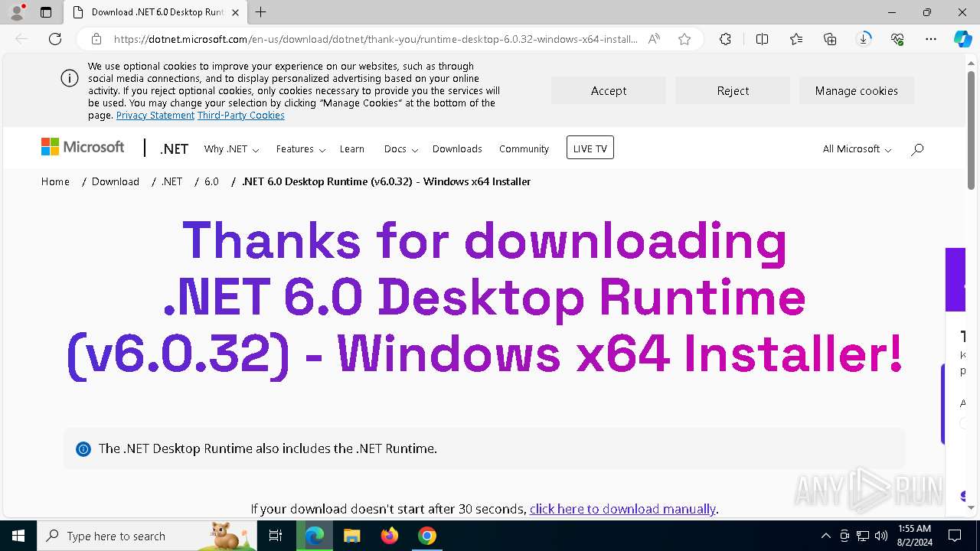The image size is (980, 551).
Task: Open the volume control tray icon
Action: tap(881, 536)
